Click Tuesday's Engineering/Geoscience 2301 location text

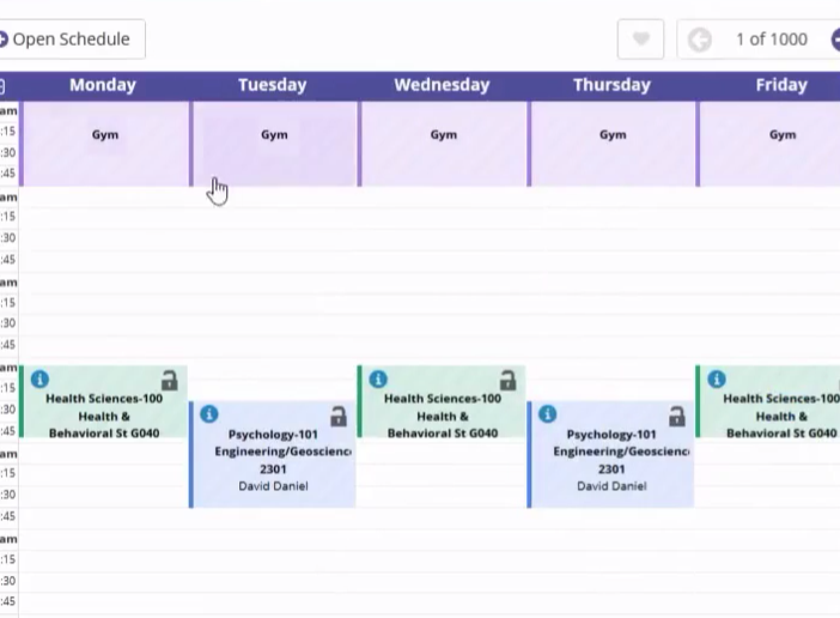pyautogui.click(x=283, y=460)
